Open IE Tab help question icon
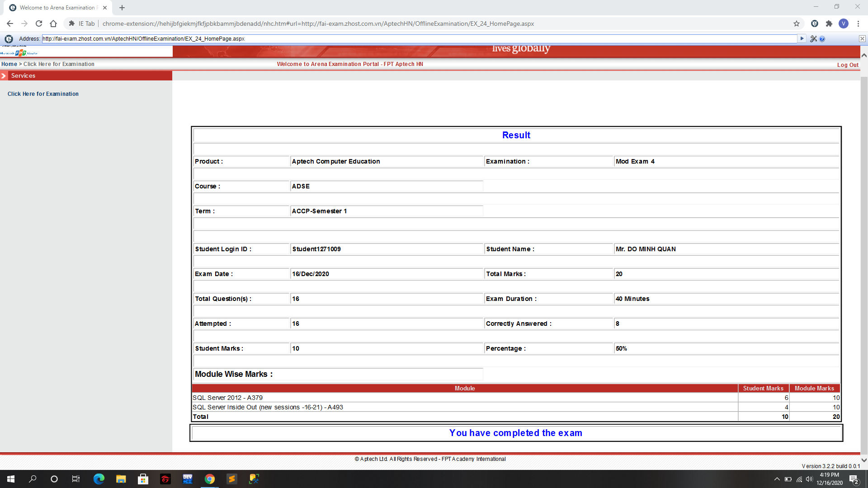 click(x=822, y=39)
